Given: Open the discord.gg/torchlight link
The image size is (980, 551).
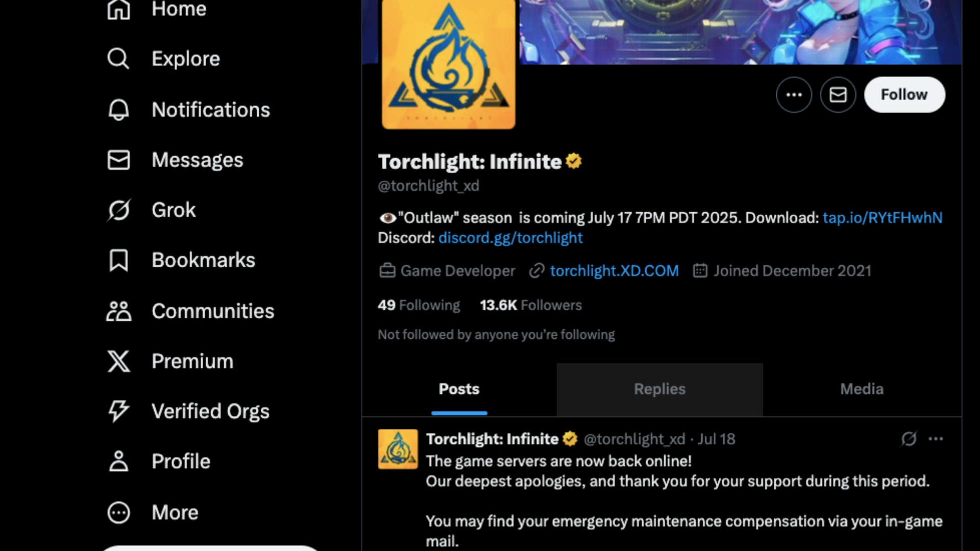Looking at the screenshot, I should point(510,238).
